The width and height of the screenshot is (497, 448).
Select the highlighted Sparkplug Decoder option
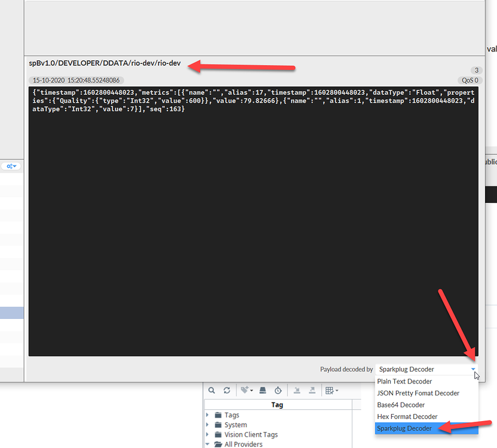pos(405,428)
